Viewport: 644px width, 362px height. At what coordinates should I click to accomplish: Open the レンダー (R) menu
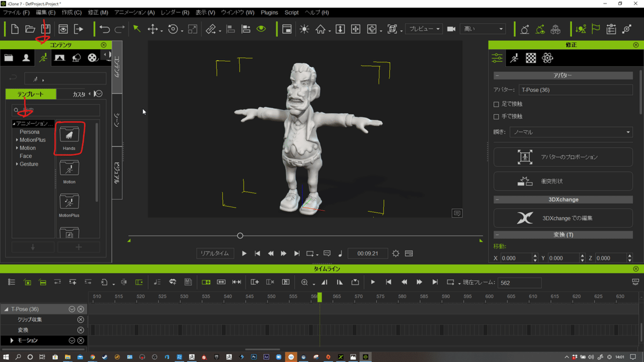point(175,12)
